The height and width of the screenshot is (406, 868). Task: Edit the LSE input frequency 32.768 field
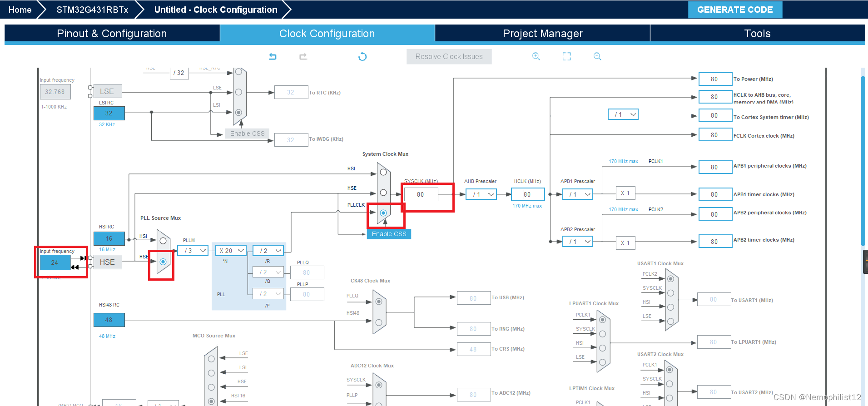55,92
